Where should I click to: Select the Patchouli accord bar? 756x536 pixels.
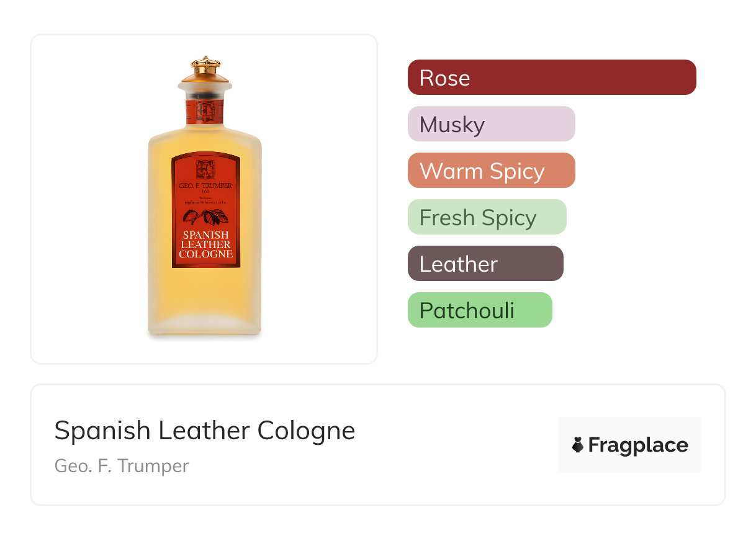pyautogui.click(x=480, y=310)
